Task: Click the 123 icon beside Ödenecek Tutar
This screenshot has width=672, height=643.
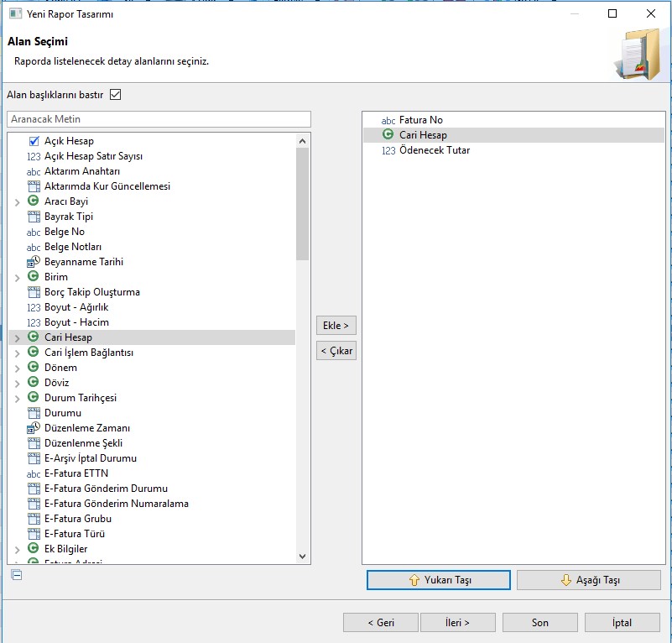Action: 388,151
